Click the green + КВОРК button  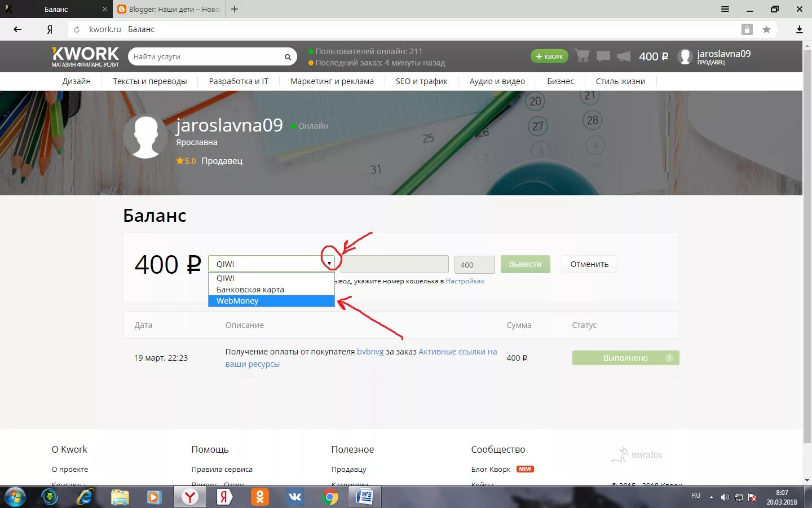tap(549, 56)
